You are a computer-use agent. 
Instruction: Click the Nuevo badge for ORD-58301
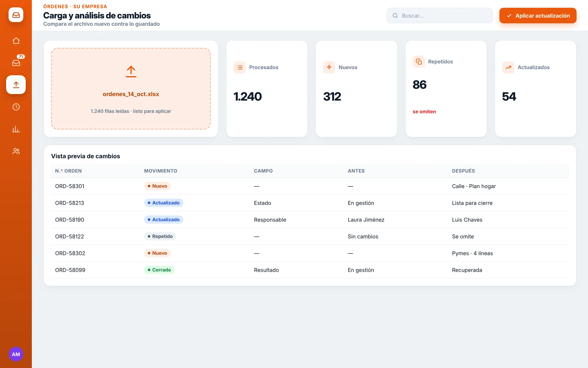point(157,186)
